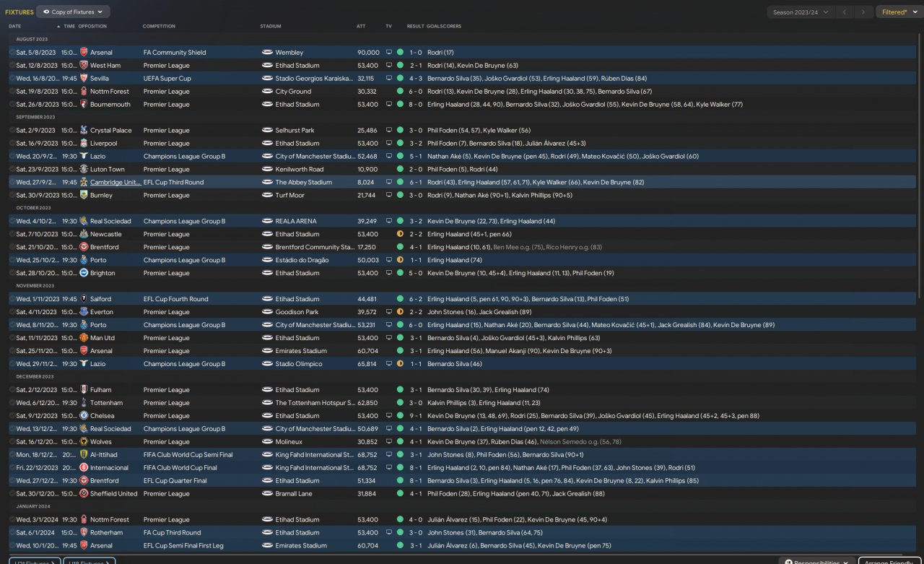Click the Chelsea club badge

coord(84,417)
